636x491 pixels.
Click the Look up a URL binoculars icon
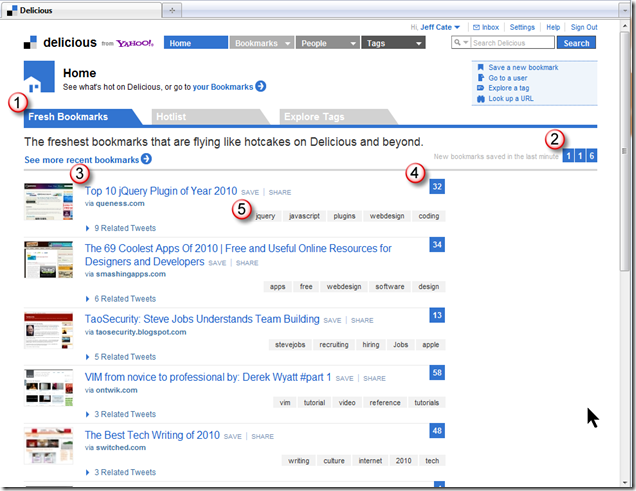[481, 99]
